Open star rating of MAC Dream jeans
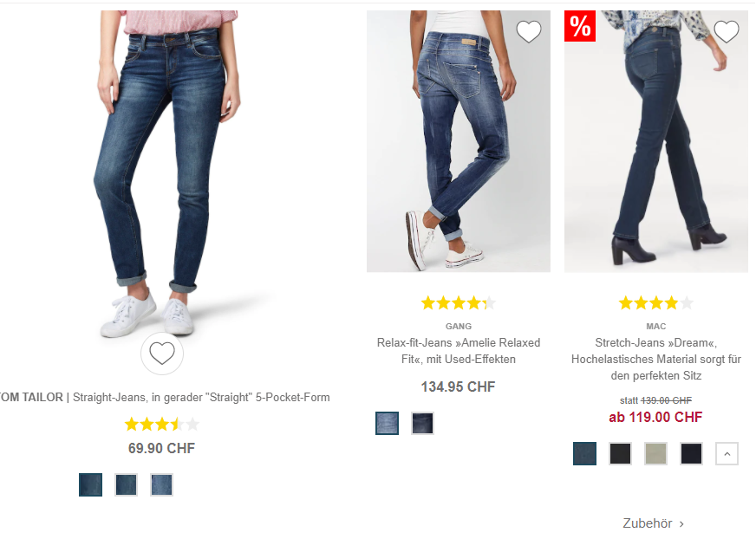 click(x=656, y=302)
